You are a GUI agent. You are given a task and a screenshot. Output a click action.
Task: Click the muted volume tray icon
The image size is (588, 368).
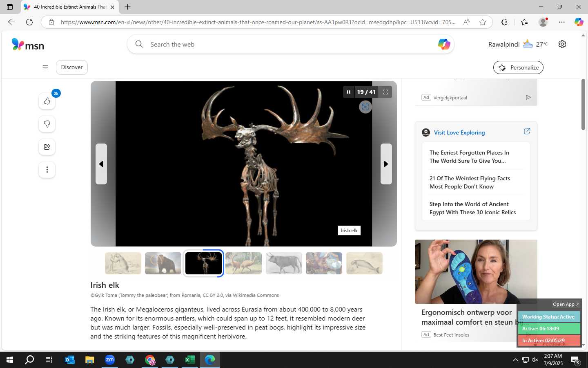(535, 360)
